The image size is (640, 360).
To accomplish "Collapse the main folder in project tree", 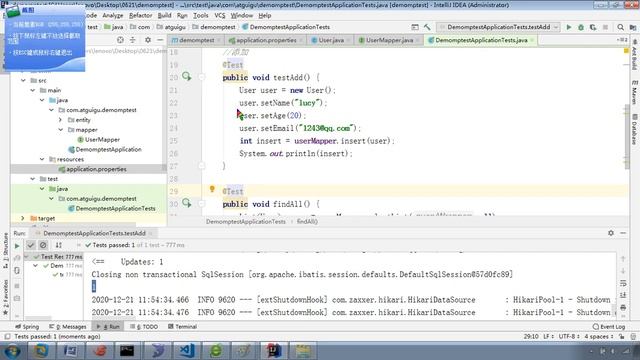I will tap(33, 90).
